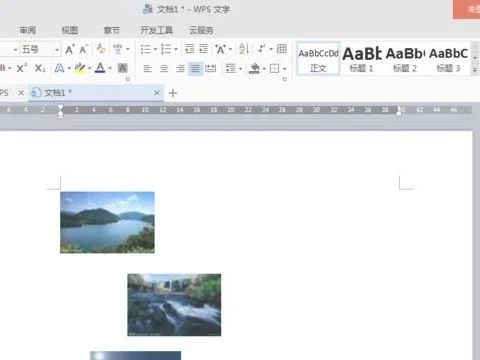Apply the 正文 style
The height and width of the screenshot is (360, 480).
coord(318,59)
